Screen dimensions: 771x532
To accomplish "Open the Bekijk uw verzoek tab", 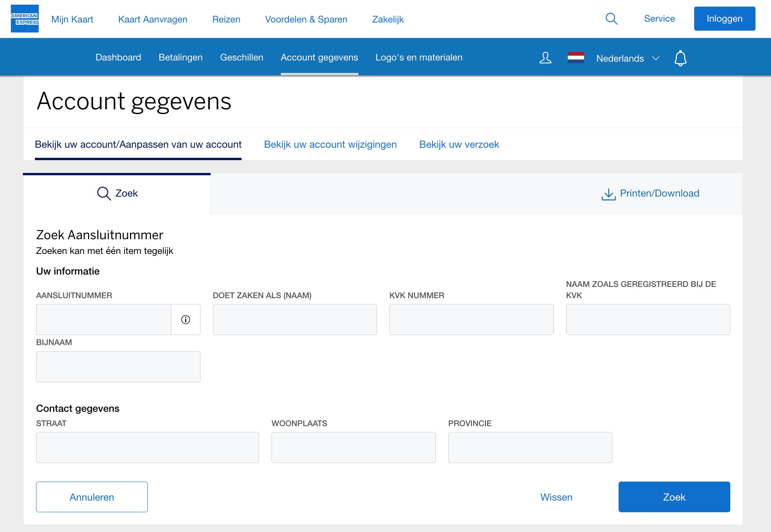I will [x=459, y=144].
